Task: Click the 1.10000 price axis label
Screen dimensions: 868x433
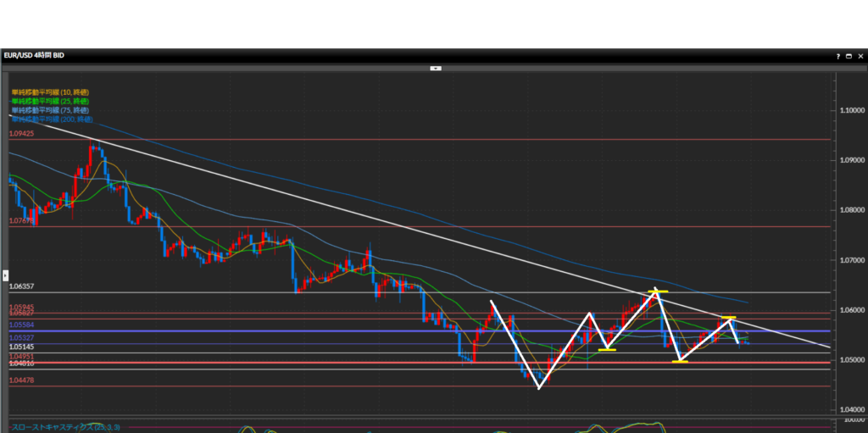Action: [854, 110]
